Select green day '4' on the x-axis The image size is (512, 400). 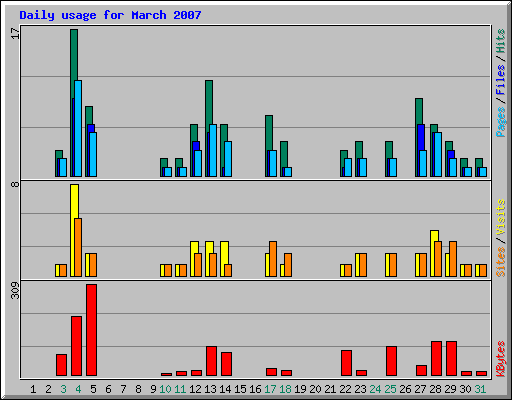click(x=78, y=389)
